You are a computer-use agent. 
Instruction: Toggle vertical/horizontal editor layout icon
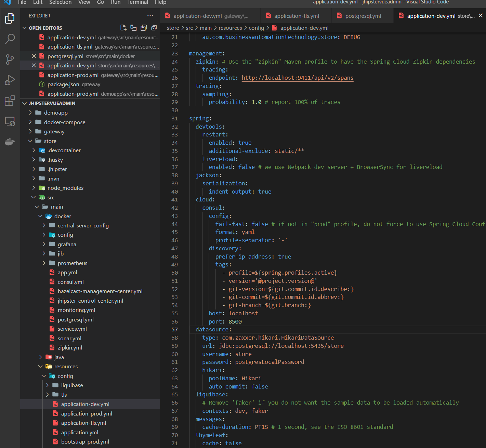(134, 28)
